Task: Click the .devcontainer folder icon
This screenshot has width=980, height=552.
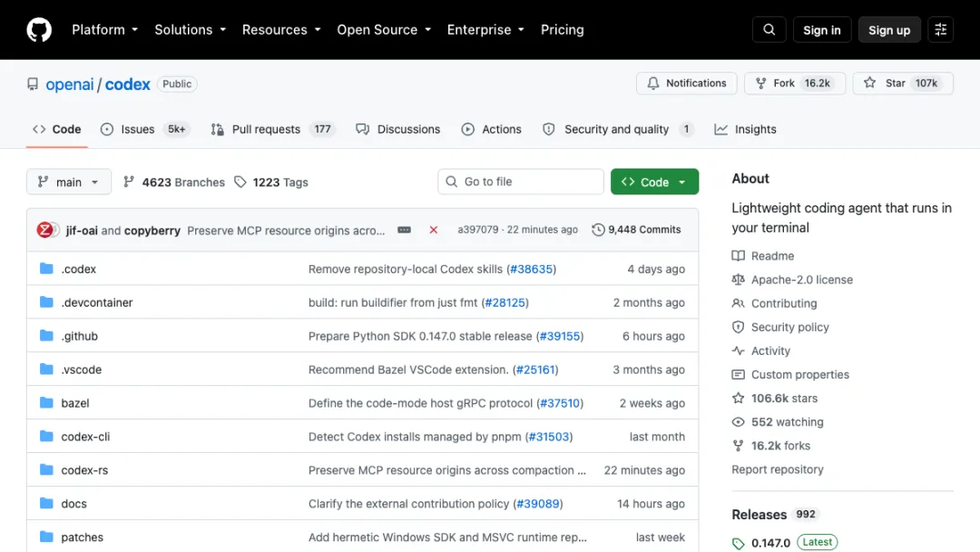Action: click(x=46, y=302)
